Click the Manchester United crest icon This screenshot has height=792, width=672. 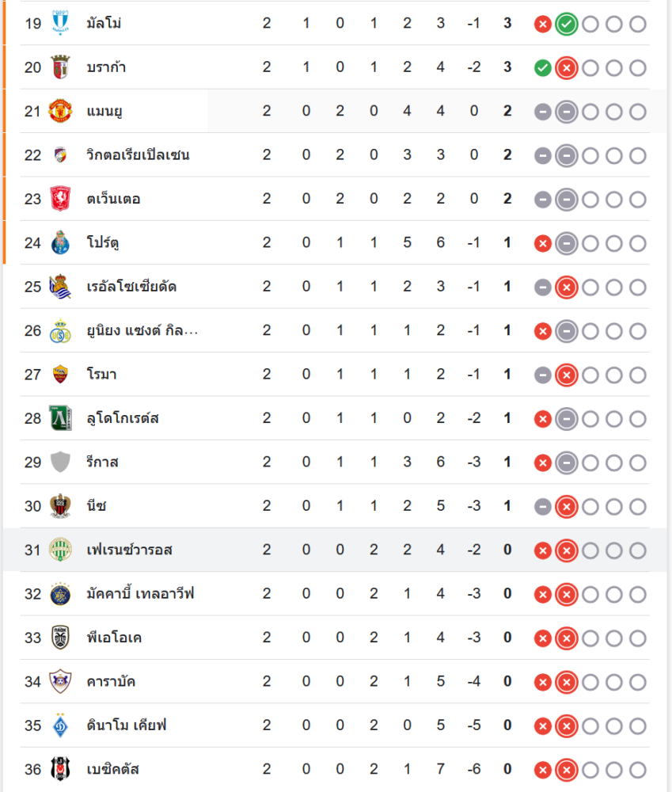(60, 111)
